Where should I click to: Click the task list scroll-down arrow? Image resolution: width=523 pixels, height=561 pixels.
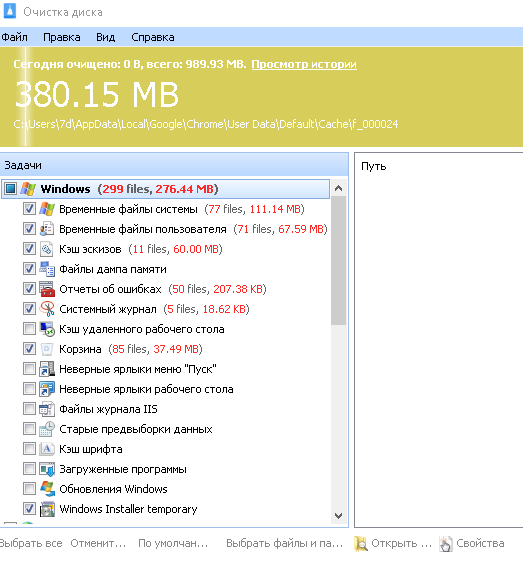(x=338, y=516)
